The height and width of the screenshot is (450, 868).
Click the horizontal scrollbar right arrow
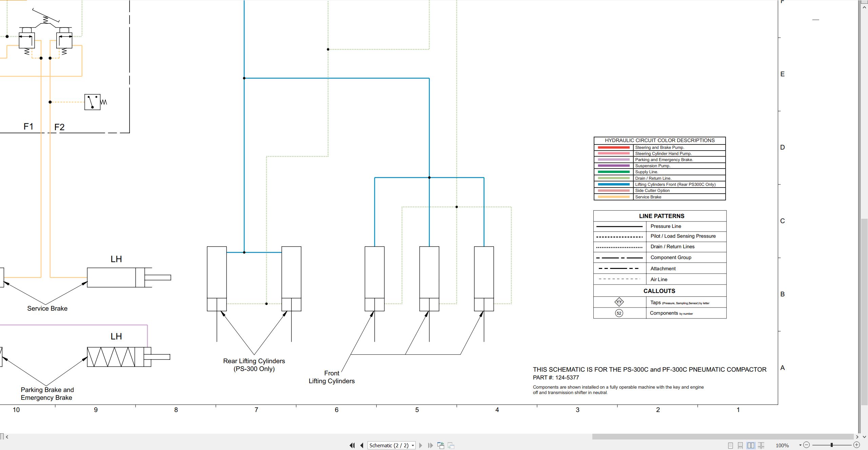pos(857,437)
